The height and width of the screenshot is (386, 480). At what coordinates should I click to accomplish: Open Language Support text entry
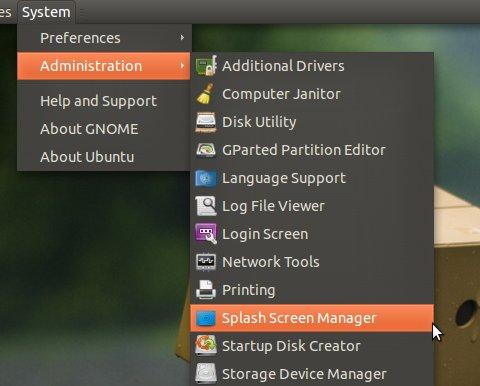coord(284,179)
